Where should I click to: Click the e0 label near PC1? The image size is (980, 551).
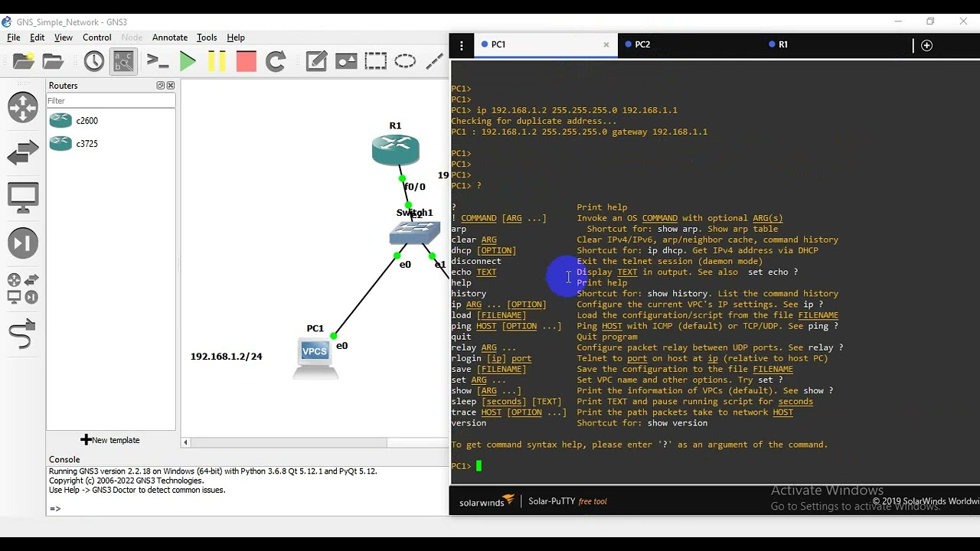point(342,346)
